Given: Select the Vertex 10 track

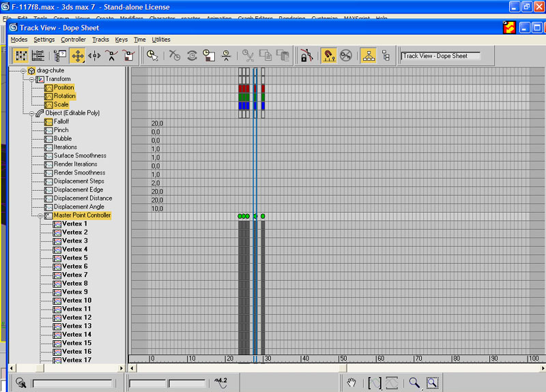Looking at the screenshot, I should pos(76,301).
